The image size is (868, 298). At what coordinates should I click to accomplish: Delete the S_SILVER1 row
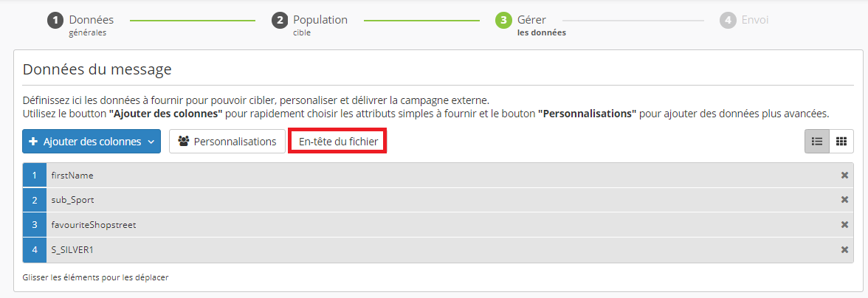[844, 250]
